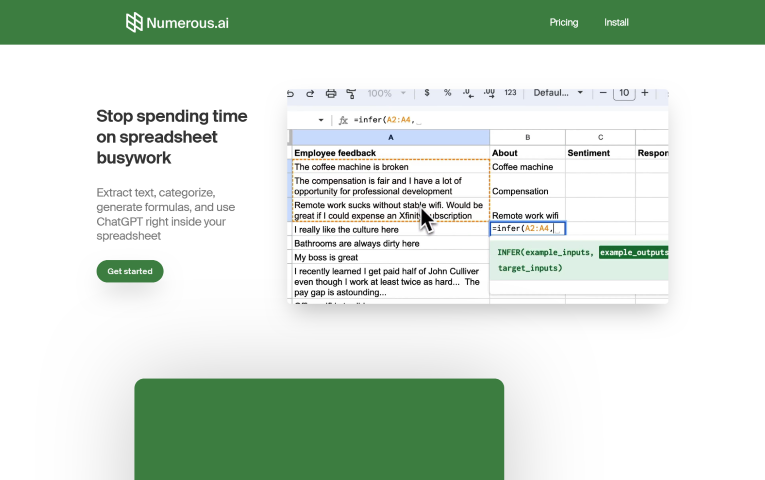Image resolution: width=765 pixels, height=480 pixels.
Task: Open the 100% zoom dropdown
Action: (386, 93)
